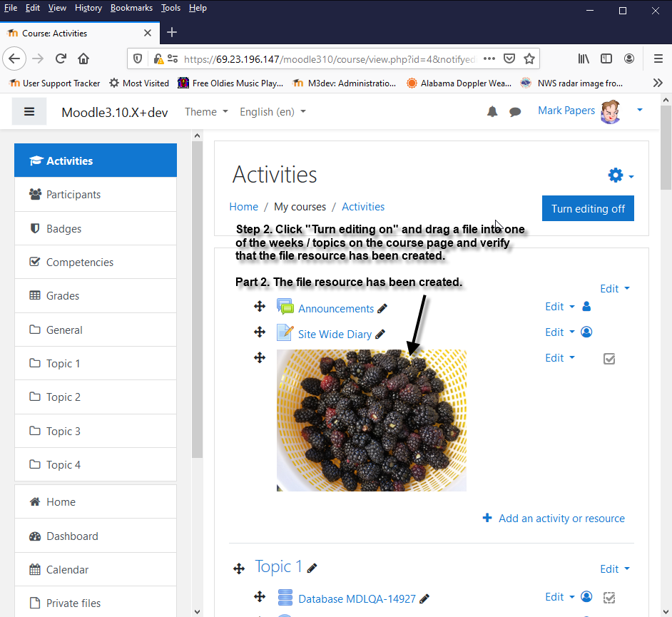The height and width of the screenshot is (617, 672).
Task: Show more bookmarks chevron
Action: pyautogui.click(x=658, y=83)
